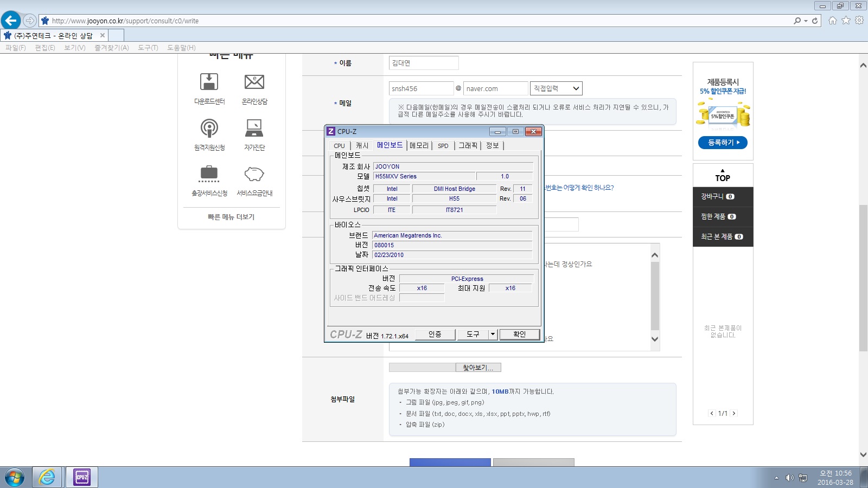Close the 주연테크 온라인 상담 tab
Image resolution: width=868 pixels, height=488 pixels.
(x=103, y=35)
